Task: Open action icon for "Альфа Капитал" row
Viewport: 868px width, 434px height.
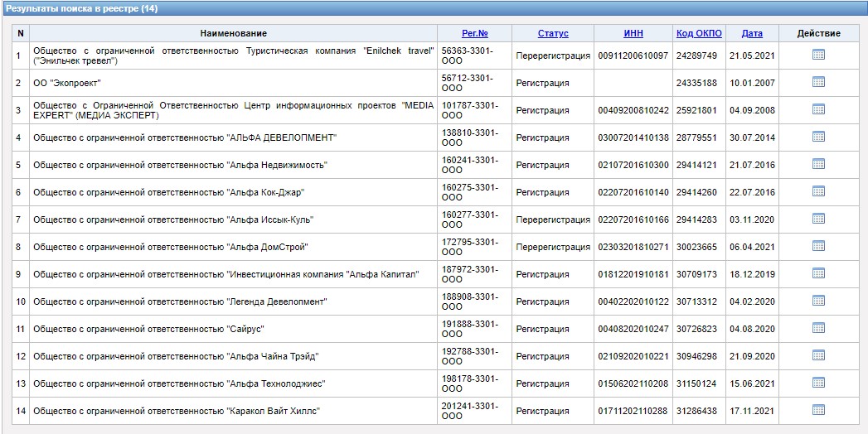Action: [818, 273]
